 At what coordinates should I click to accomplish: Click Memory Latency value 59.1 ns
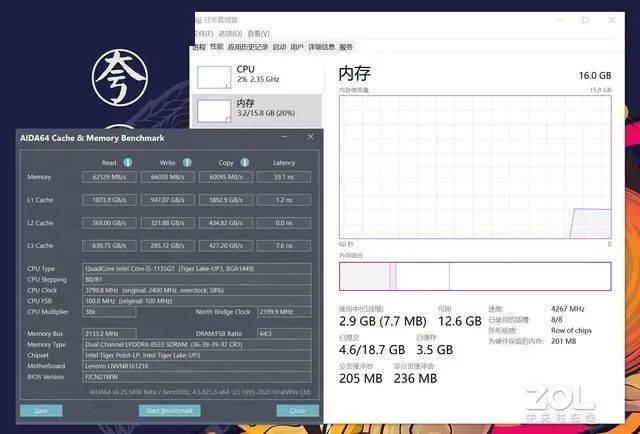point(284,177)
